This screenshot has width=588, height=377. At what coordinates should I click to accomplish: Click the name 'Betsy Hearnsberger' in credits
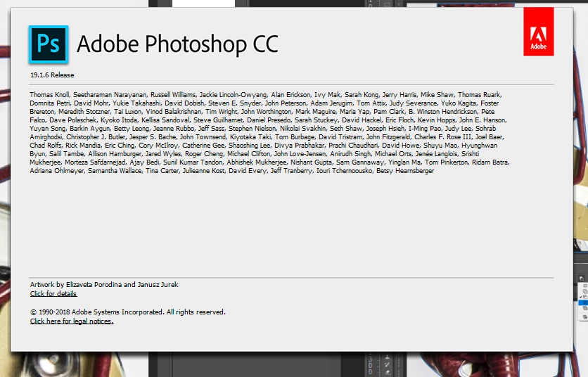pyautogui.click(x=405, y=171)
